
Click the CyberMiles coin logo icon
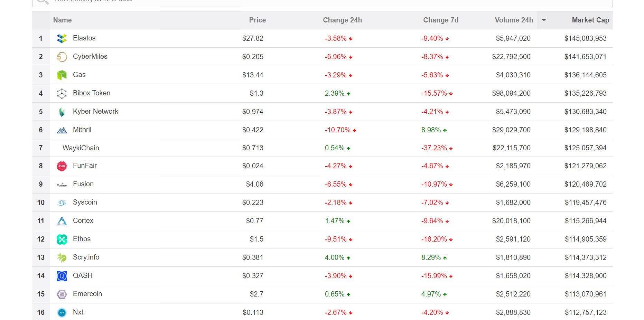point(62,57)
